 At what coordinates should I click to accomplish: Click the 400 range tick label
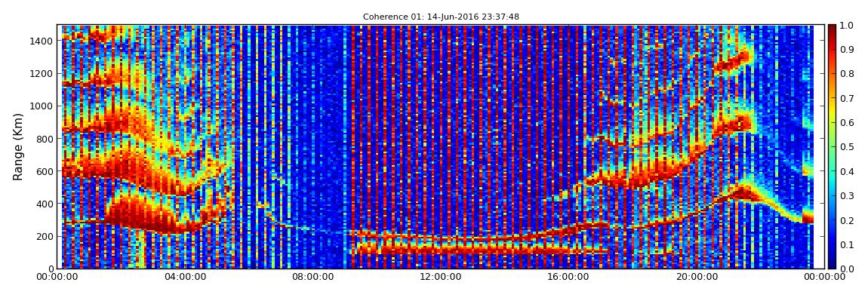[45, 204]
